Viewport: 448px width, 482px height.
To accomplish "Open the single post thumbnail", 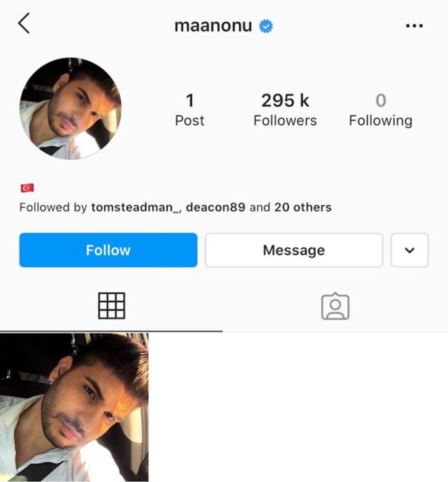I will [x=74, y=407].
